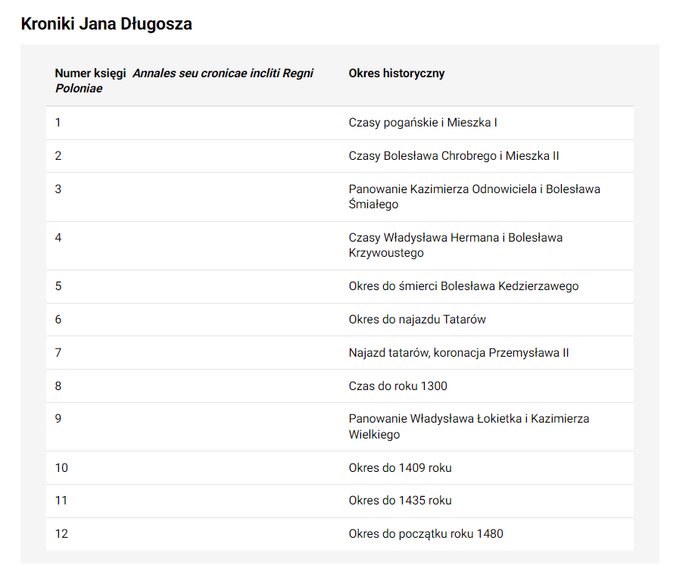Click book number 1 cell
Viewport: 692px width, 587px height.
point(58,123)
